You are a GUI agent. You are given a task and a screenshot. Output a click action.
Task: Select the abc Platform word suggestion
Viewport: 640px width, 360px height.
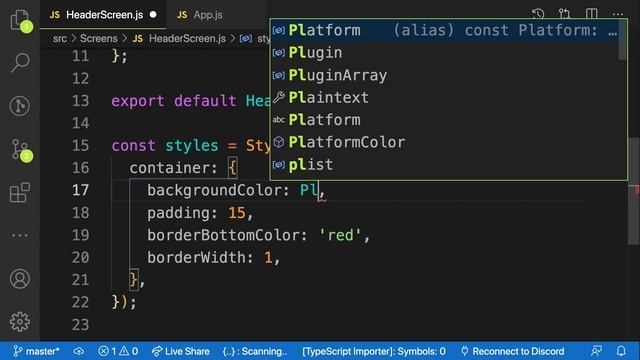(x=445, y=120)
